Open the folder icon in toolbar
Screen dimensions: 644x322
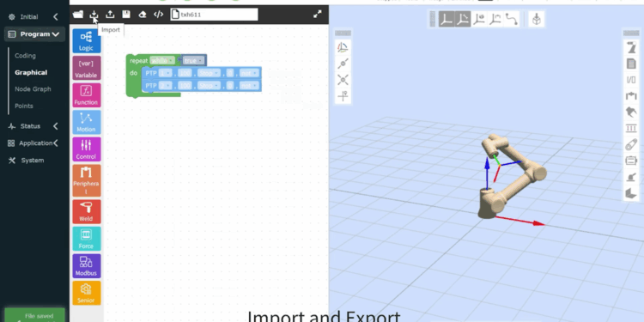[x=78, y=15]
